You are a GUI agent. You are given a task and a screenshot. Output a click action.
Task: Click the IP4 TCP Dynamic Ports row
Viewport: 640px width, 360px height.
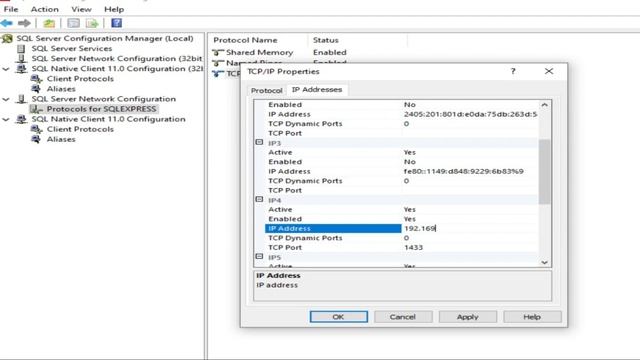[x=402, y=238]
